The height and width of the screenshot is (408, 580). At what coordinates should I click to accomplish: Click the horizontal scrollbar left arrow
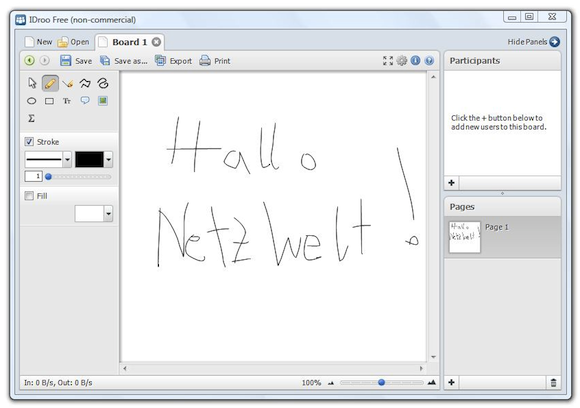point(125,368)
